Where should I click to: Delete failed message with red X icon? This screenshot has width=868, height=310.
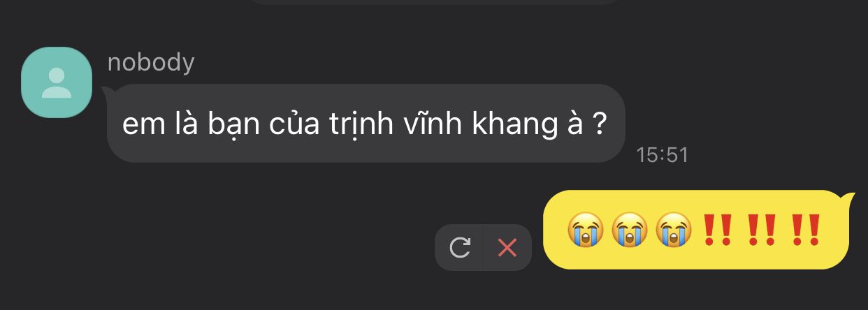coord(507,247)
